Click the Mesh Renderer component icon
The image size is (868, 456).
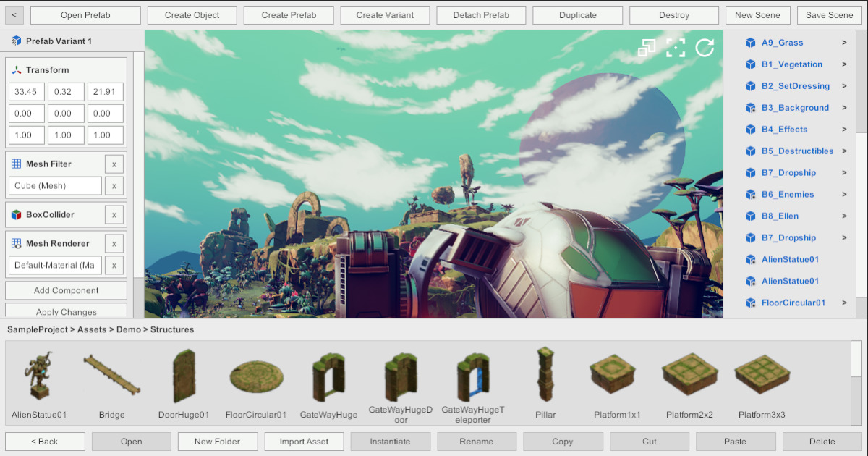16,244
